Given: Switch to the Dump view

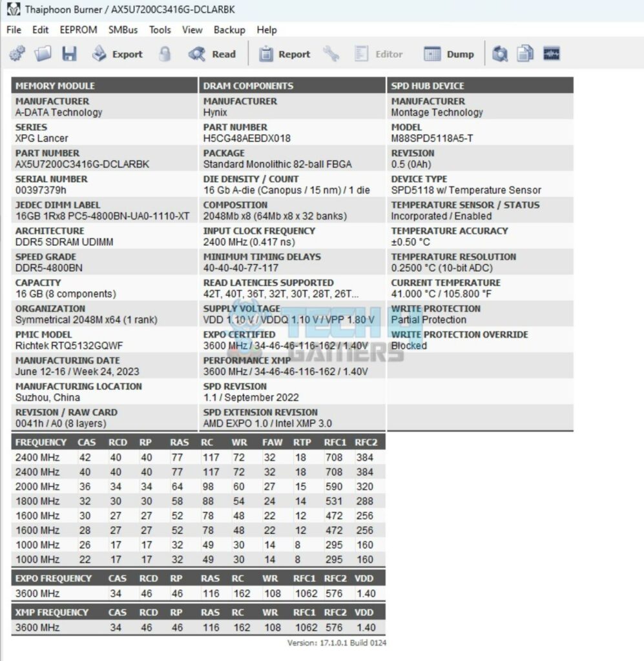Looking at the screenshot, I should tap(449, 54).
